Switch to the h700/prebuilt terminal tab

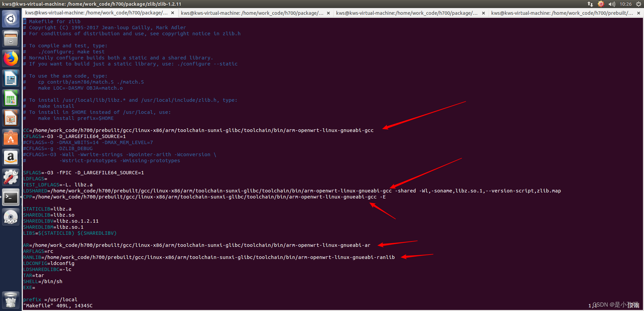566,13
